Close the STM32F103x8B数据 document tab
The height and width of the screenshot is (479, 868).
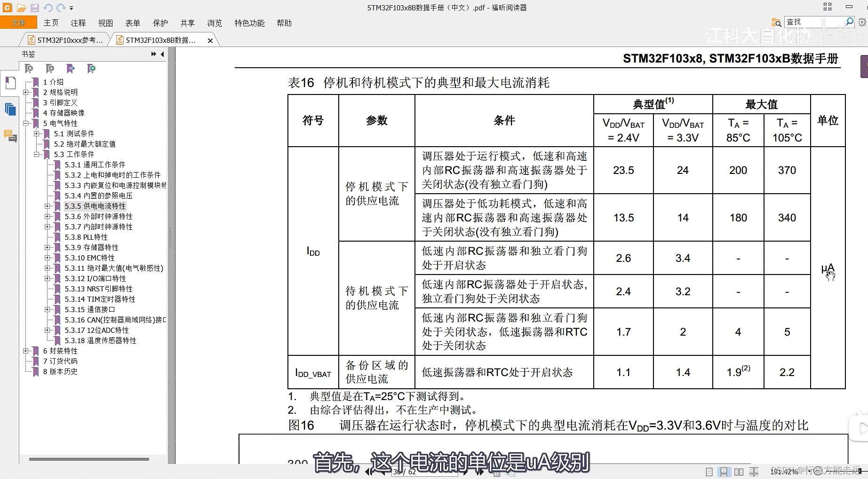pyautogui.click(x=210, y=40)
